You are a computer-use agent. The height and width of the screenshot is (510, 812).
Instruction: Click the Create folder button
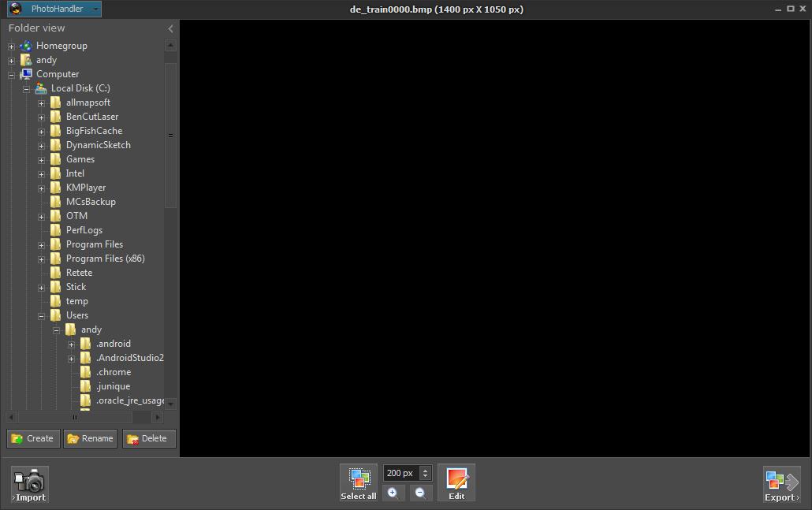point(32,438)
